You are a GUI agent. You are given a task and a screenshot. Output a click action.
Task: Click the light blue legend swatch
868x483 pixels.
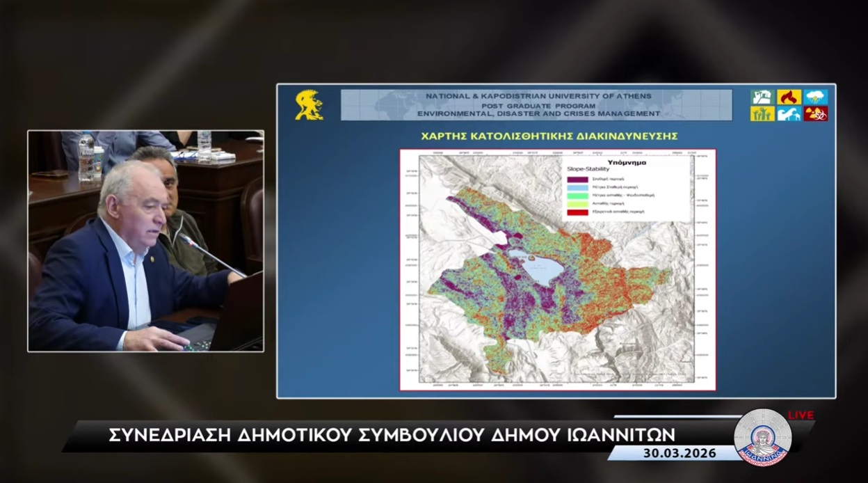pyautogui.click(x=577, y=188)
